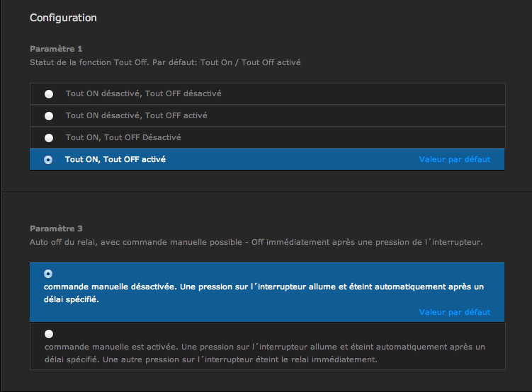The height and width of the screenshot is (392, 532).
Task: Click the selected 'Tout ON, Tout OFF activé' radio
Action: click(48, 160)
